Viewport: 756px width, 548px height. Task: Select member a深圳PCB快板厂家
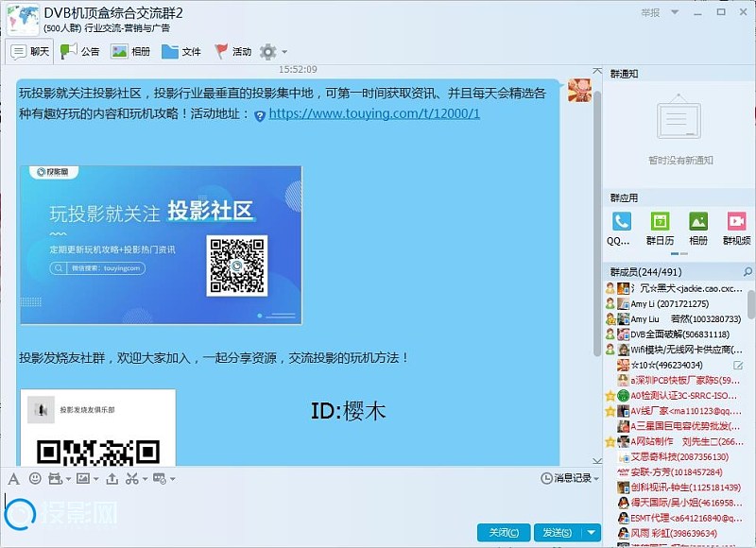pyautogui.click(x=675, y=380)
